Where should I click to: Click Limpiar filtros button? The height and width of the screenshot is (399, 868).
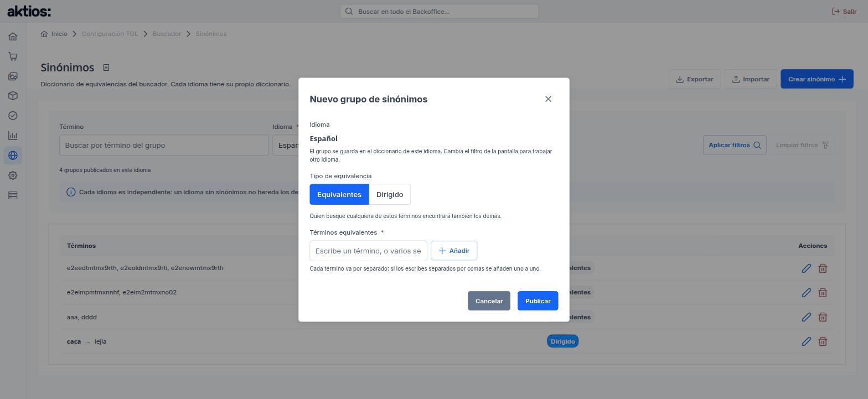pos(802,145)
